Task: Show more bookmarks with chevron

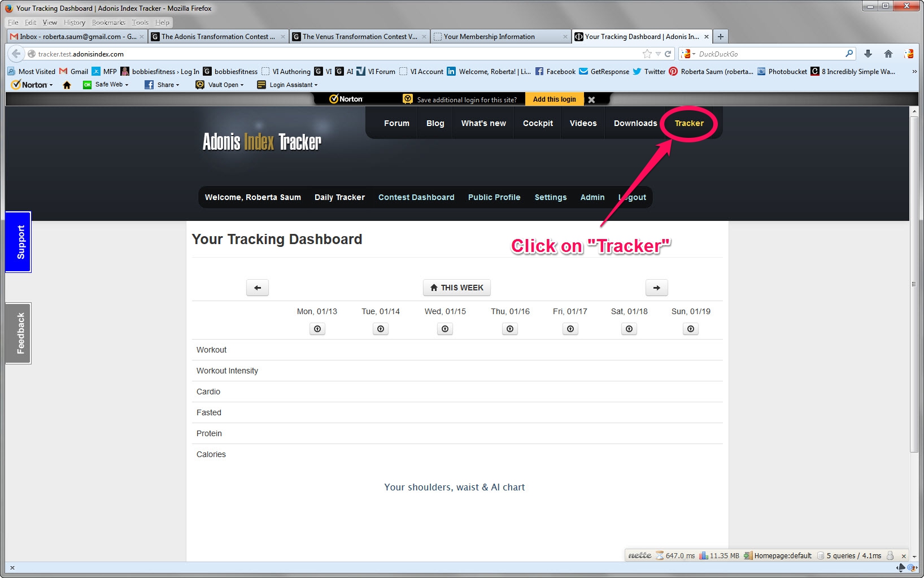Action: (x=914, y=71)
